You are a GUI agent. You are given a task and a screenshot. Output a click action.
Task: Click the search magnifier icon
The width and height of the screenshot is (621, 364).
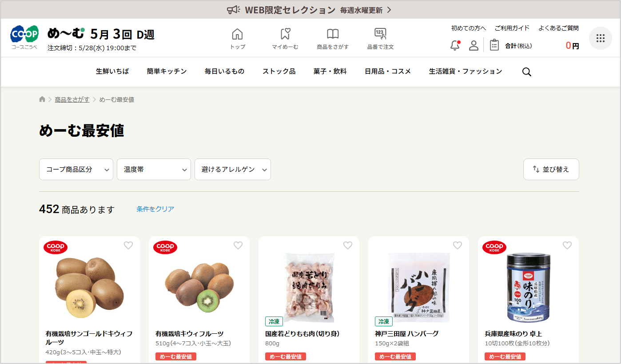[527, 72]
